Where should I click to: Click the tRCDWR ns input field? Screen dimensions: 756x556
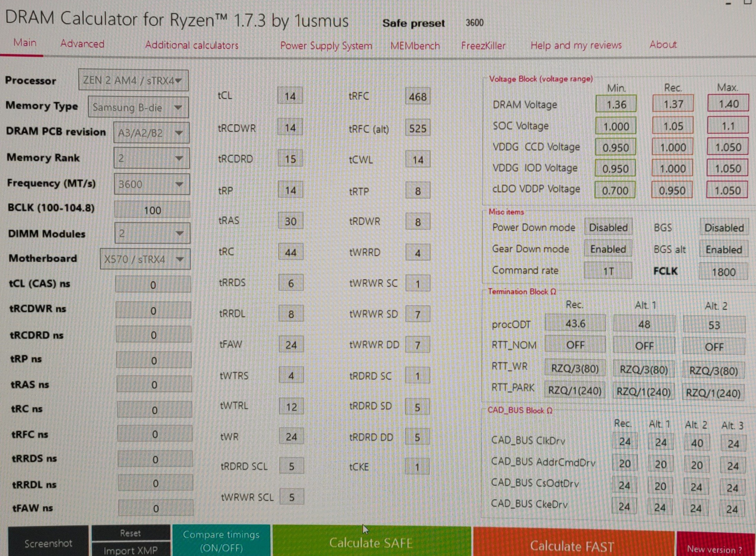tap(153, 310)
